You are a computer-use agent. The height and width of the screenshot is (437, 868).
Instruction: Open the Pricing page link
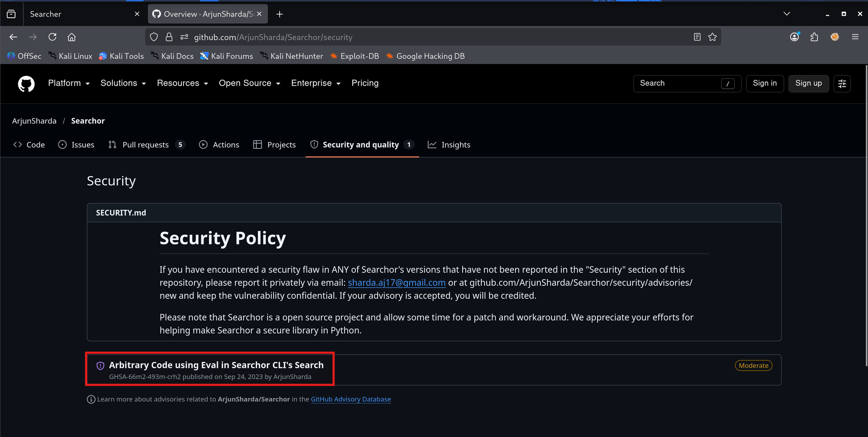pos(365,83)
